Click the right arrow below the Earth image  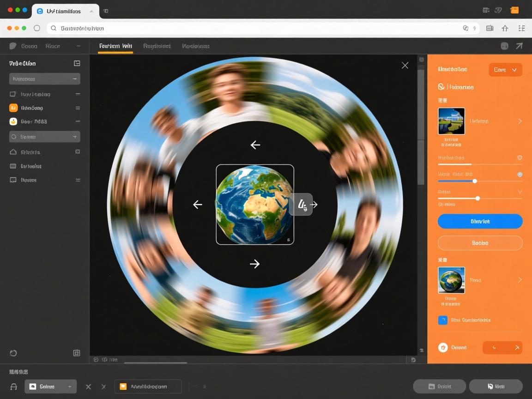pyautogui.click(x=254, y=264)
